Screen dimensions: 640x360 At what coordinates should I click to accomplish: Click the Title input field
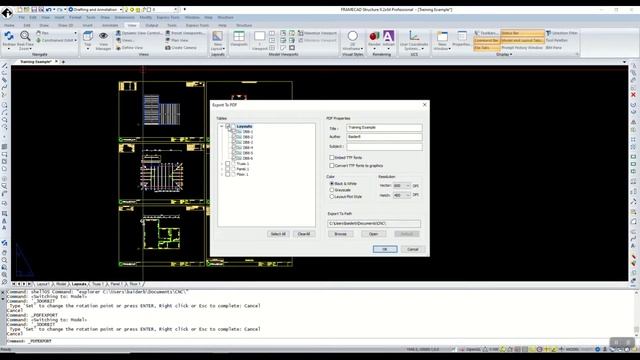(x=384, y=128)
